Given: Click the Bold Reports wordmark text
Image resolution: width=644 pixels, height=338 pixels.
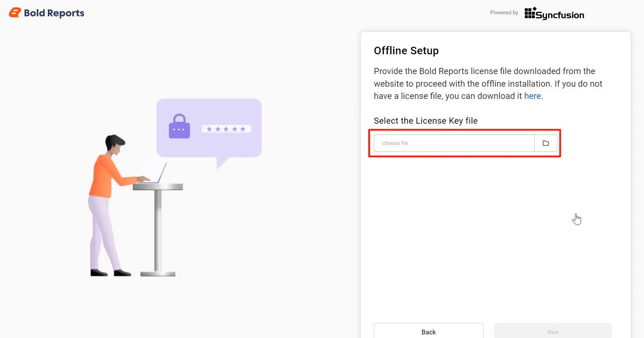Looking at the screenshot, I should (x=53, y=13).
